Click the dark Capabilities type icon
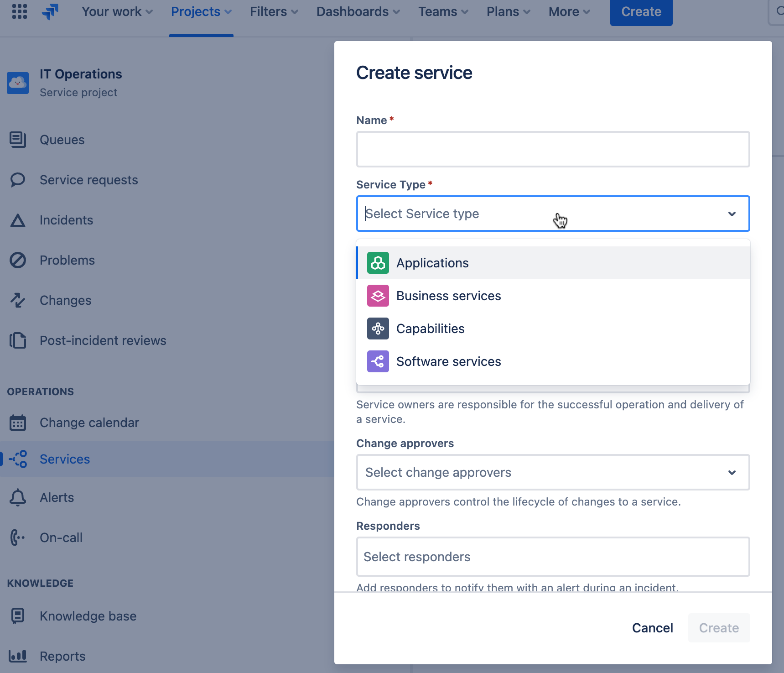Screen dimensions: 784x673 [x=378, y=329]
